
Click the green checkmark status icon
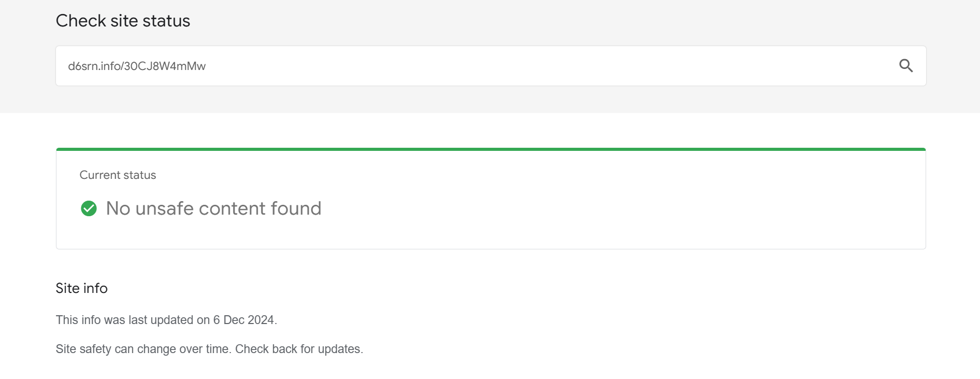[x=89, y=208]
